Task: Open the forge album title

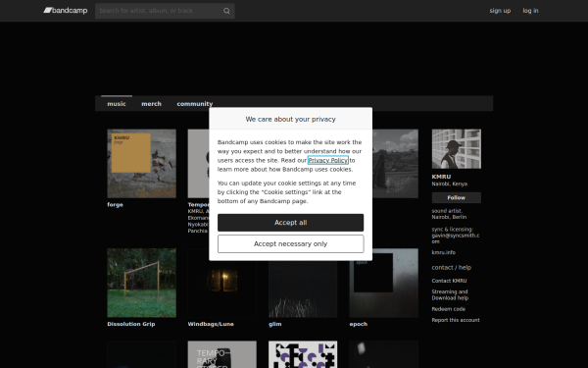Action: (115, 205)
